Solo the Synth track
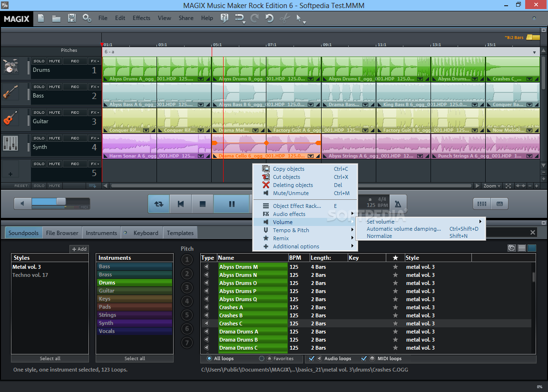 (39, 138)
